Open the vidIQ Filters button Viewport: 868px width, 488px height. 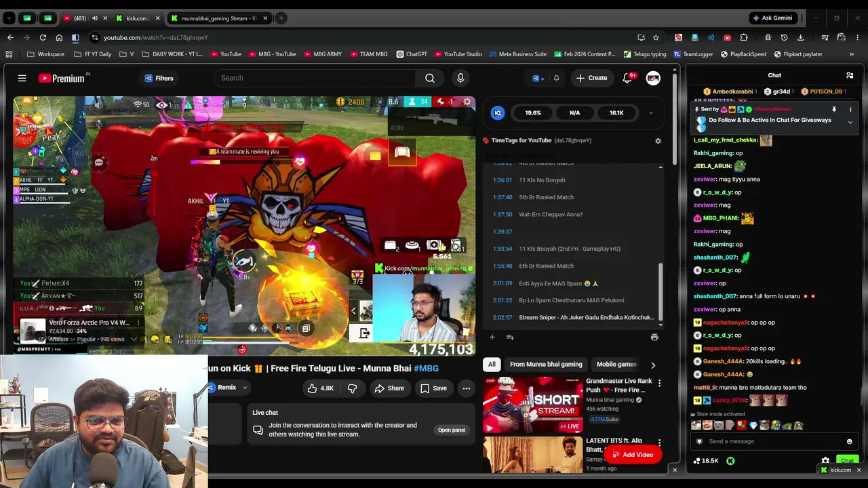(x=159, y=79)
